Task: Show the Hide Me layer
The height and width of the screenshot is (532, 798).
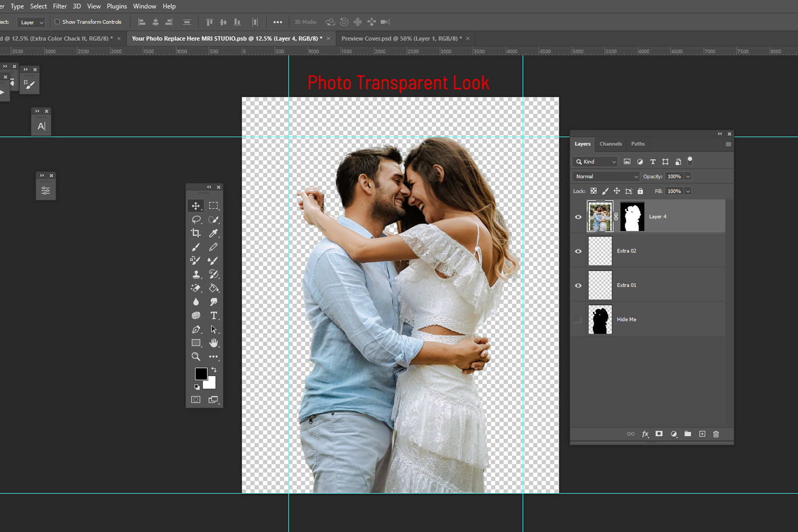Action: coord(578,319)
